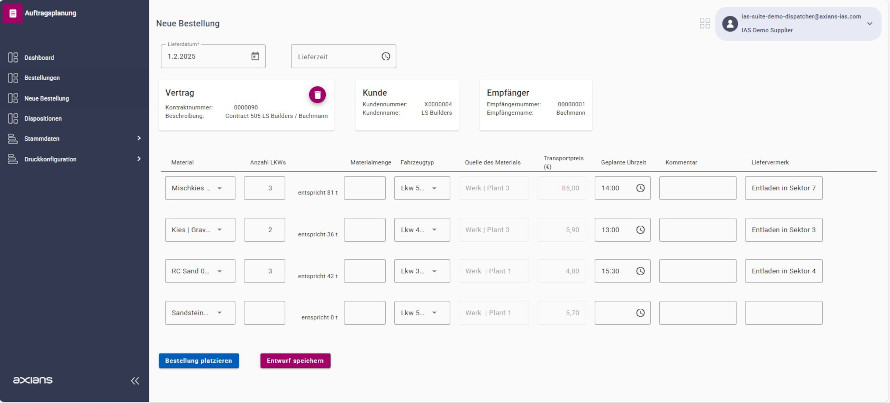Open the clock icon for 15:30 time
The image size is (890, 403).
640,271
